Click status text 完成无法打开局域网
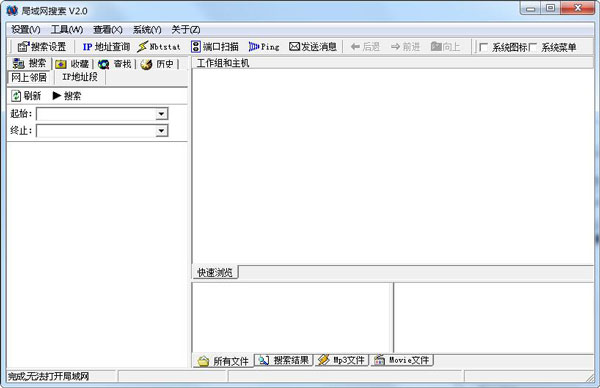Screen dimensions: 600x388 [x=49, y=377]
